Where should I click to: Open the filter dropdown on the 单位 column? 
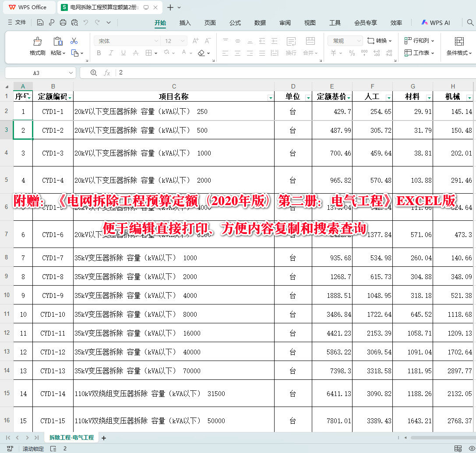(x=307, y=97)
